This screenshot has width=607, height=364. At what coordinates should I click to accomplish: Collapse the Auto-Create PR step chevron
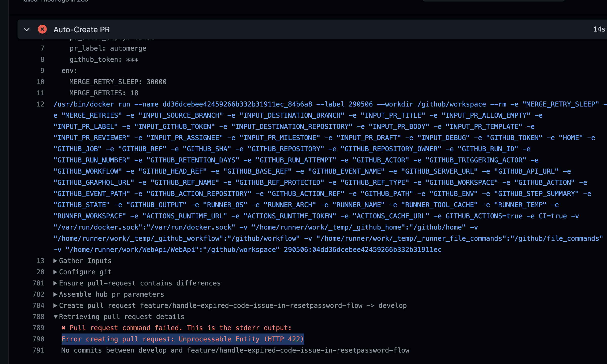click(x=27, y=29)
